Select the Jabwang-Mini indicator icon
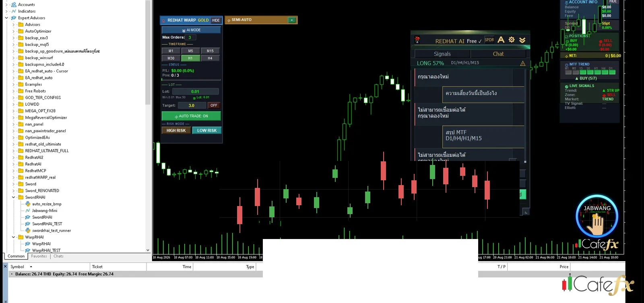Viewport: 644px width, 303px height. 28,210
